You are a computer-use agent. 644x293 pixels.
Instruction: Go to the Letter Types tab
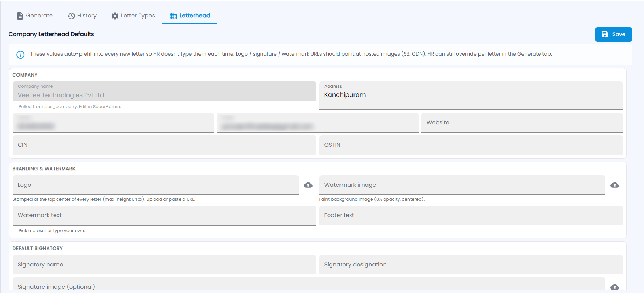133,16
